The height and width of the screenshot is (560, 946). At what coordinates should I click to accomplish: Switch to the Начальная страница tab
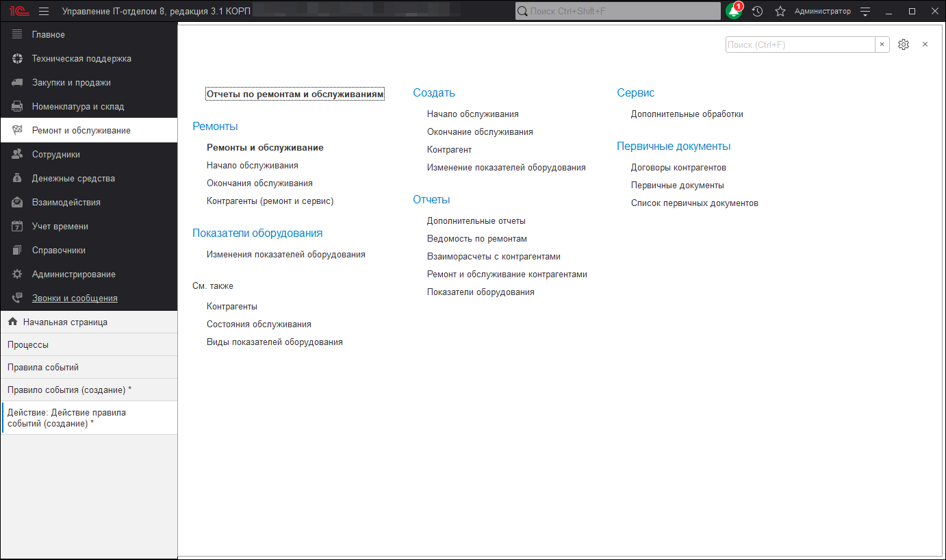[x=65, y=322]
